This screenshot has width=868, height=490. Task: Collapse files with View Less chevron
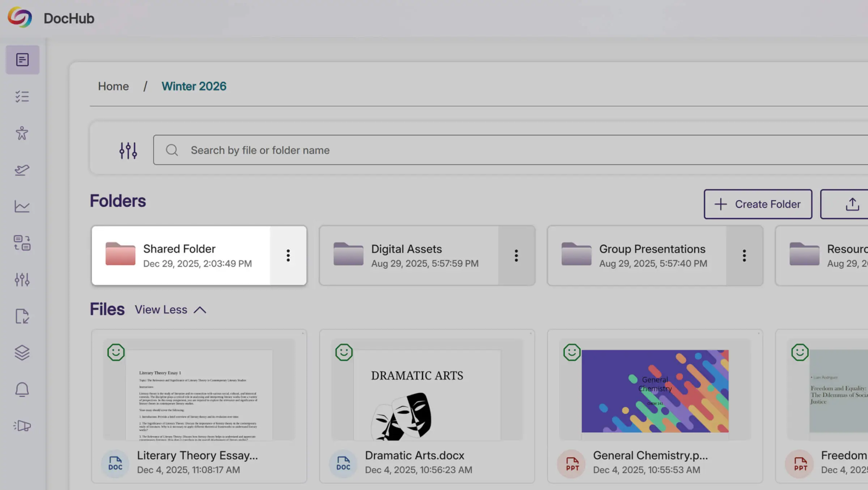pyautogui.click(x=200, y=310)
